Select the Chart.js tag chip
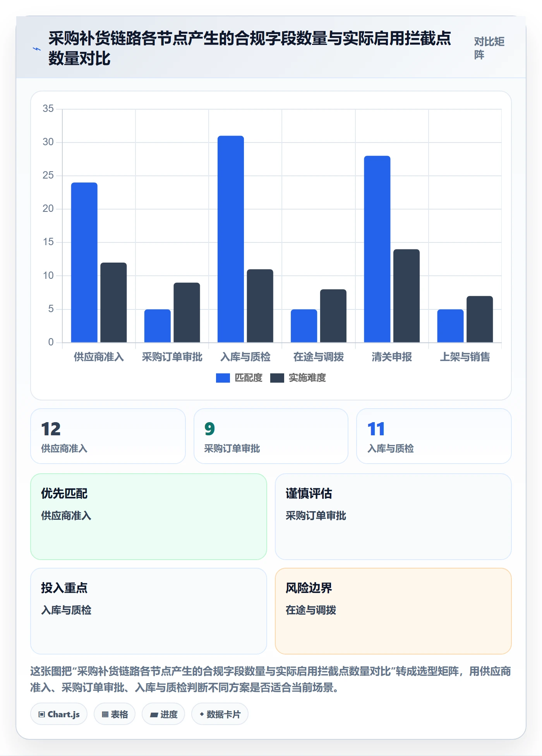Image resolution: width=542 pixels, height=756 pixels. point(59,714)
